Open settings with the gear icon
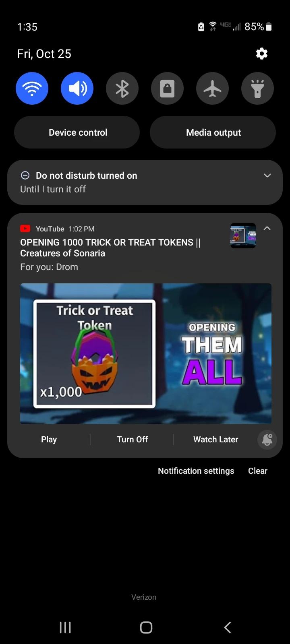This screenshot has height=644, width=290. pos(262,54)
